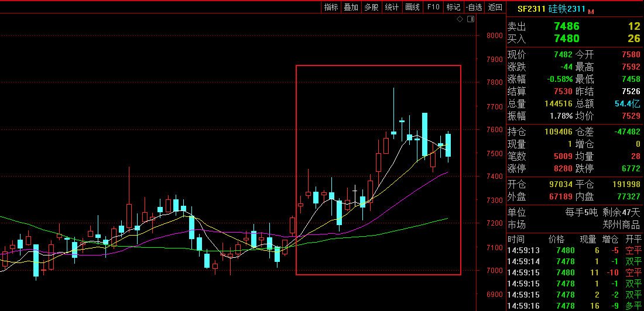
Task: Click the 时间 column header in the tick list
Action: click(x=516, y=239)
